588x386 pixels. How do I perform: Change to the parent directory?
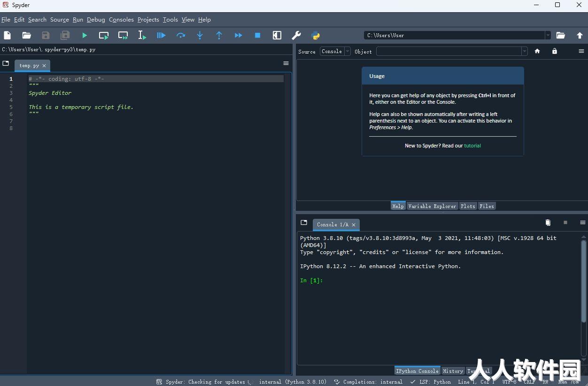tap(580, 35)
